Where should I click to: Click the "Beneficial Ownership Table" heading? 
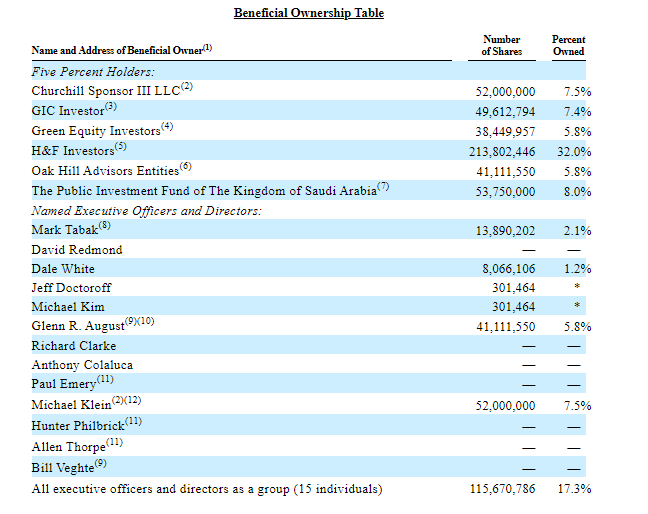tap(309, 13)
